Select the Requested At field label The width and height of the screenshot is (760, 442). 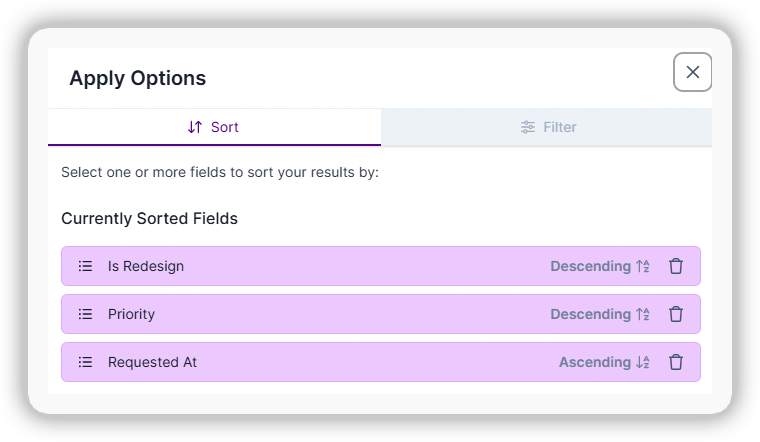coord(152,362)
